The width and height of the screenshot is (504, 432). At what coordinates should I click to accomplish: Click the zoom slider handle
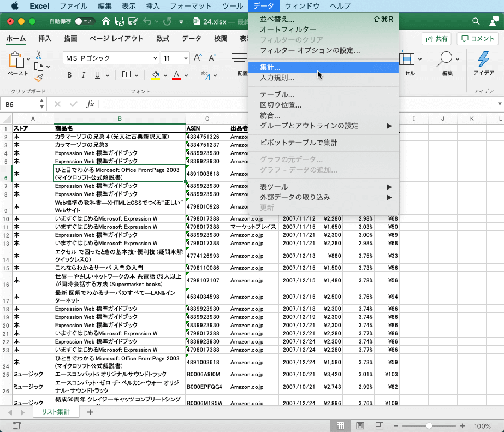point(429,426)
